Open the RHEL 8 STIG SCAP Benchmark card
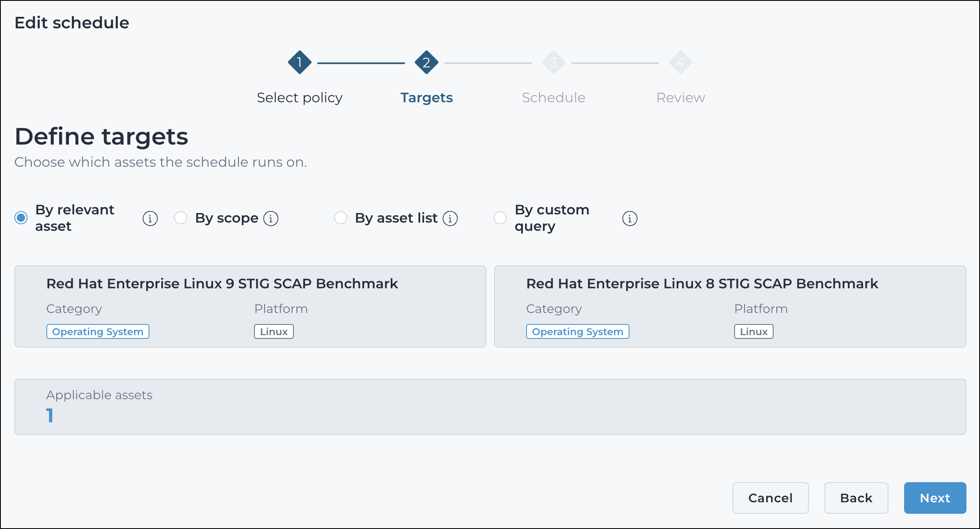The height and width of the screenshot is (529, 980). point(730,306)
